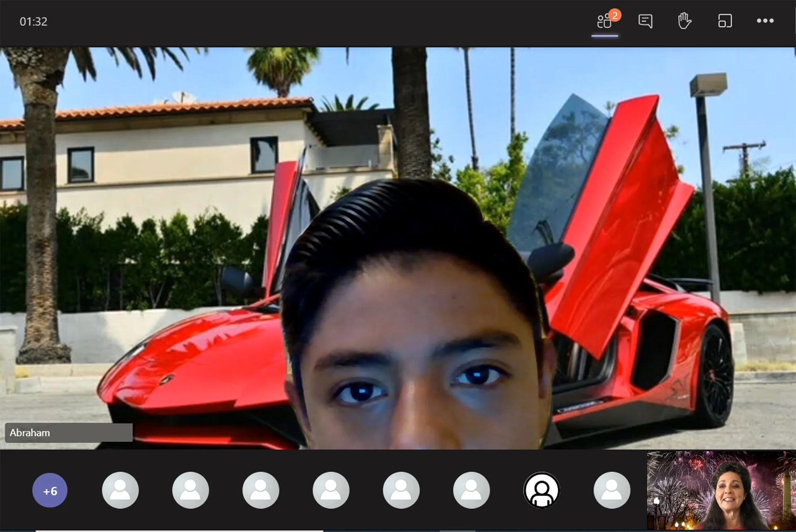
Task: Select the fourth gray participant avatar
Action: pyautogui.click(x=331, y=491)
